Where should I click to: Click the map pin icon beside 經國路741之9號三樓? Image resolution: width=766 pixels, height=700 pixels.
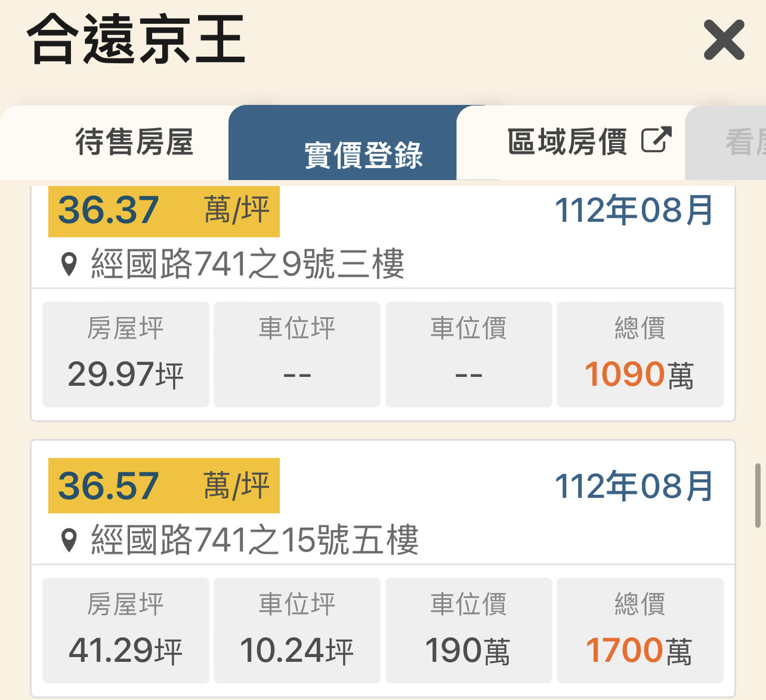click(69, 264)
